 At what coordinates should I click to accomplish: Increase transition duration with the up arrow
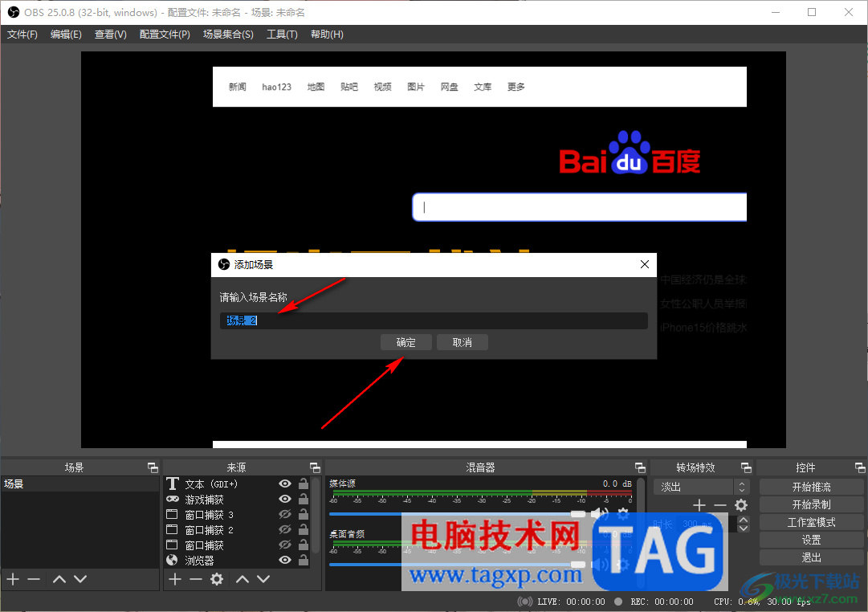(x=744, y=520)
